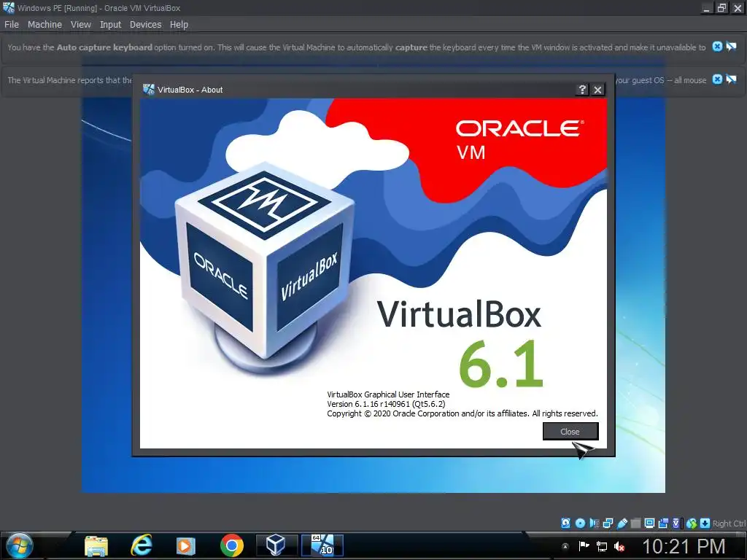
Task: Click the hard disk activity status icon
Action: [565, 524]
